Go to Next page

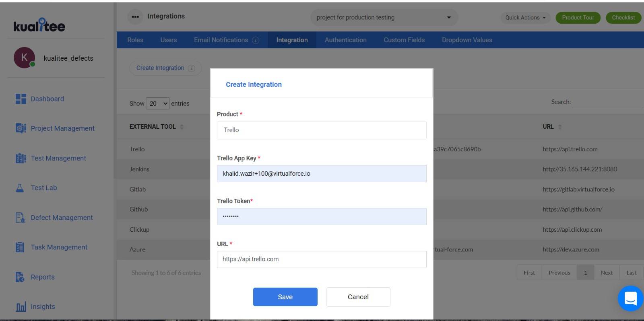click(x=607, y=272)
